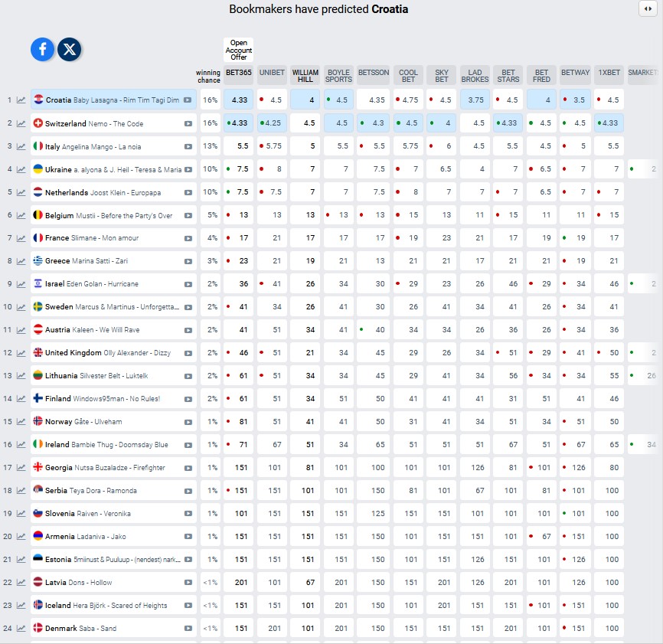
Task: Play video for Switzerland Nemo entry
Action: [188, 123]
